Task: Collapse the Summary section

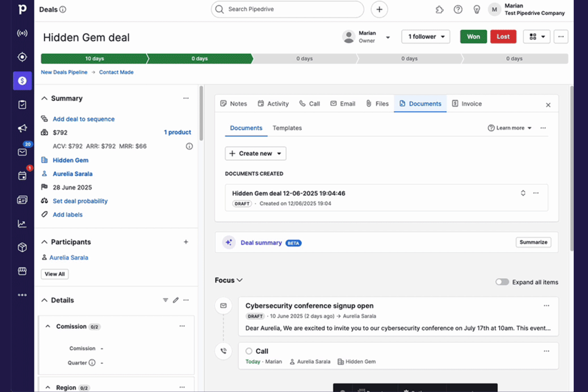Action: [x=44, y=98]
